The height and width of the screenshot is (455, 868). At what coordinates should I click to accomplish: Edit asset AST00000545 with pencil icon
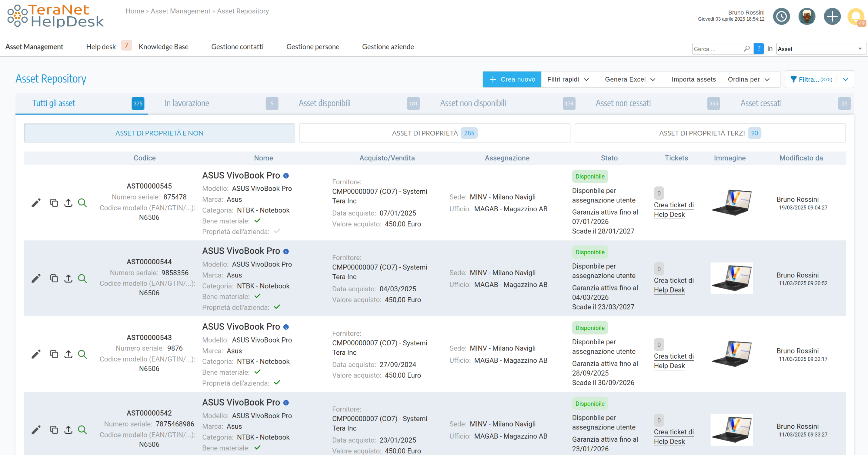point(36,203)
